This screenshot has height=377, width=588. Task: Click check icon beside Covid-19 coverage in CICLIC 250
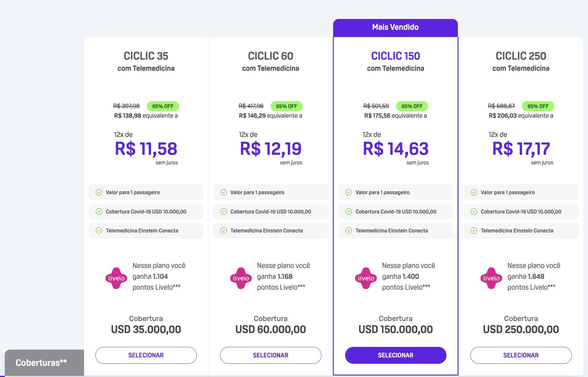(474, 211)
